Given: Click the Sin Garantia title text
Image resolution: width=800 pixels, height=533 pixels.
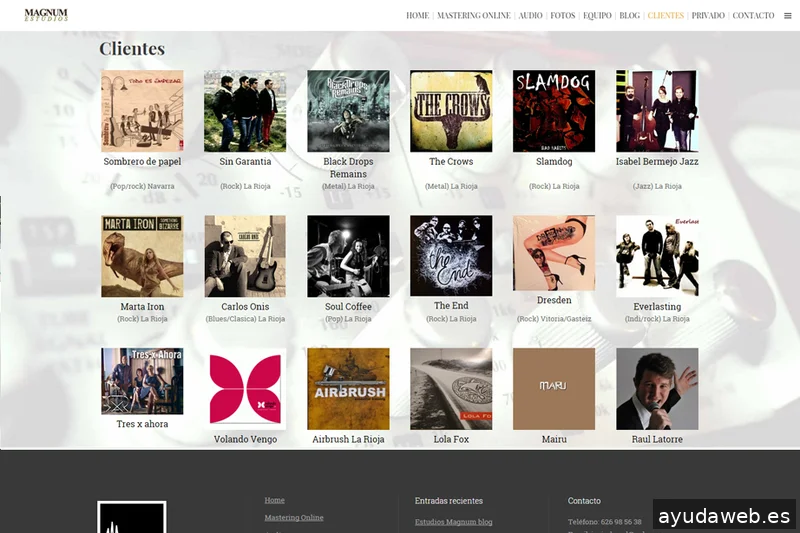Looking at the screenshot, I should pos(245,161).
